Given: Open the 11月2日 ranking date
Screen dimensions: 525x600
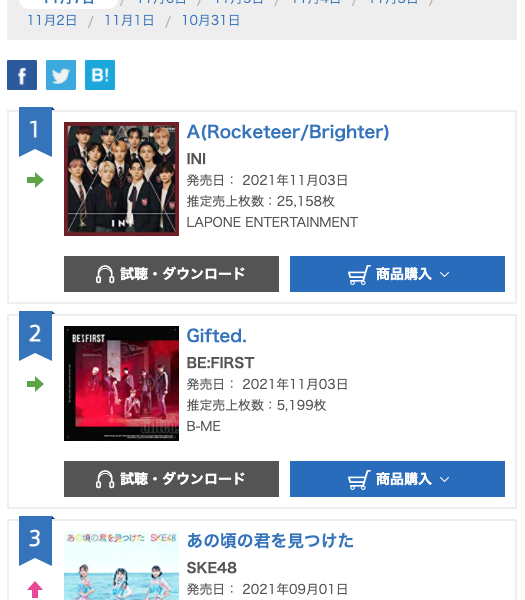Looking at the screenshot, I should (52, 20).
